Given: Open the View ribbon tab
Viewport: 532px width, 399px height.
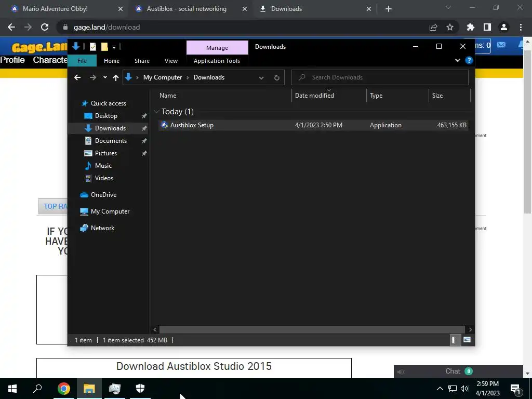Looking at the screenshot, I should 171,61.
